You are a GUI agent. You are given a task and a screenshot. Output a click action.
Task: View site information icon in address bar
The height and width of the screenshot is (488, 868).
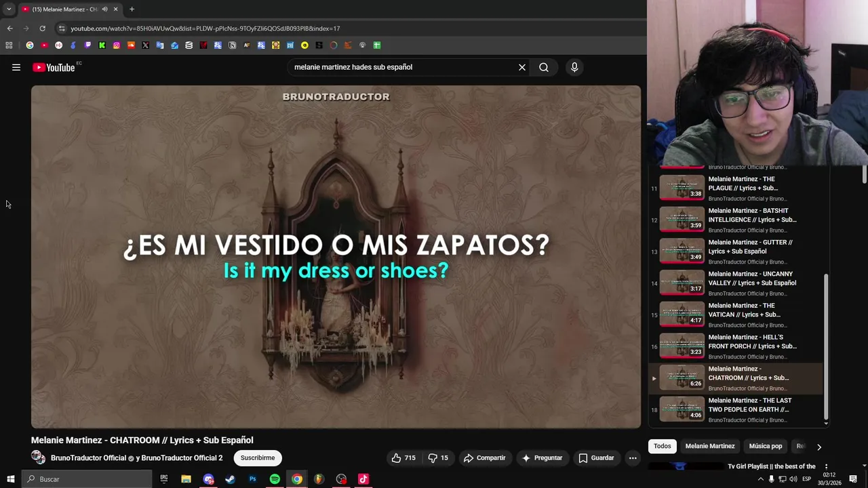pyautogui.click(x=62, y=28)
